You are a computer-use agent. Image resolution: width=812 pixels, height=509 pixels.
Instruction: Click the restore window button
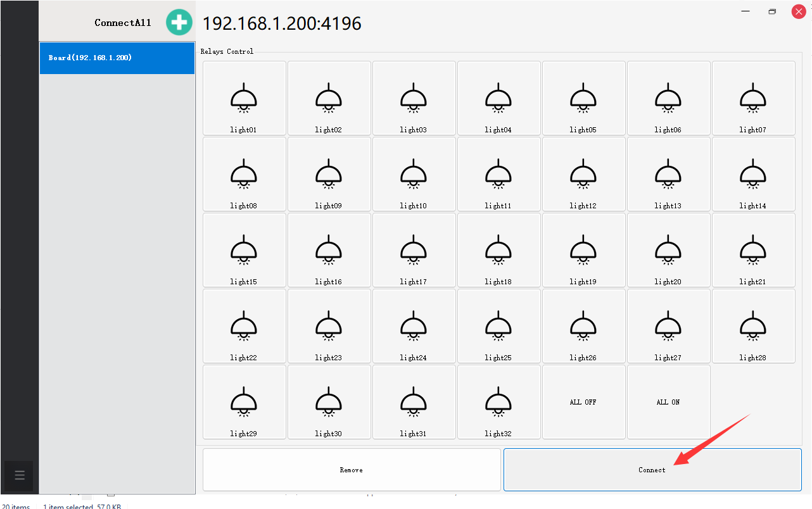pyautogui.click(x=772, y=11)
